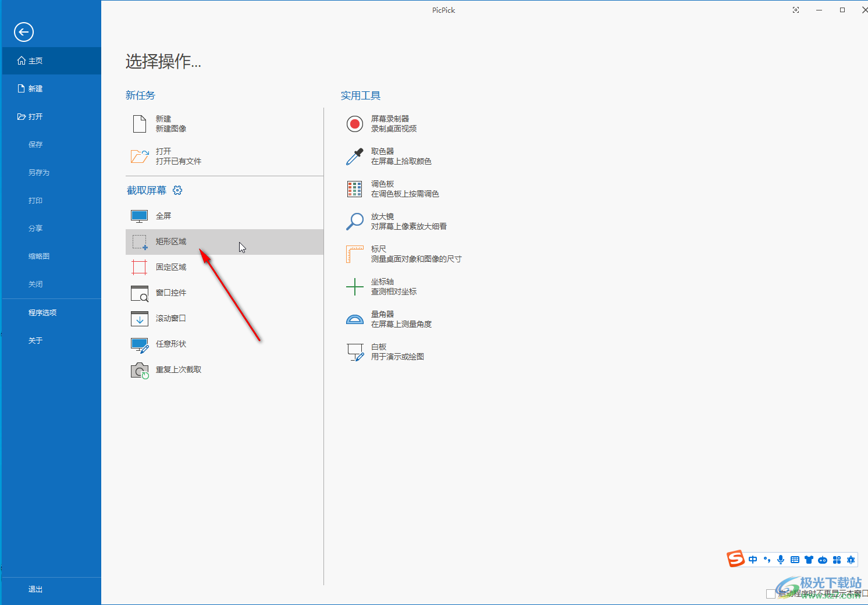Select 打开 in the left sidebar
This screenshot has height=605, width=868.
pyautogui.click(x=52, y=116)
